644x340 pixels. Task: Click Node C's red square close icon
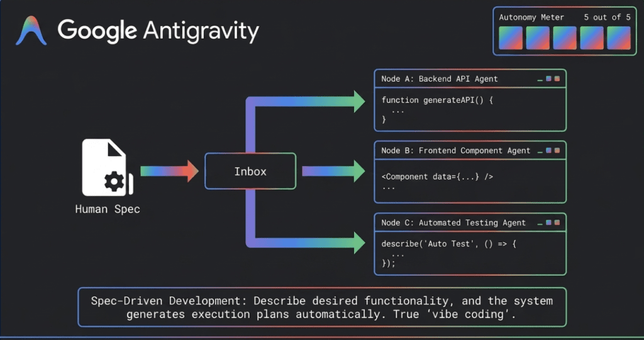(557, 222)
